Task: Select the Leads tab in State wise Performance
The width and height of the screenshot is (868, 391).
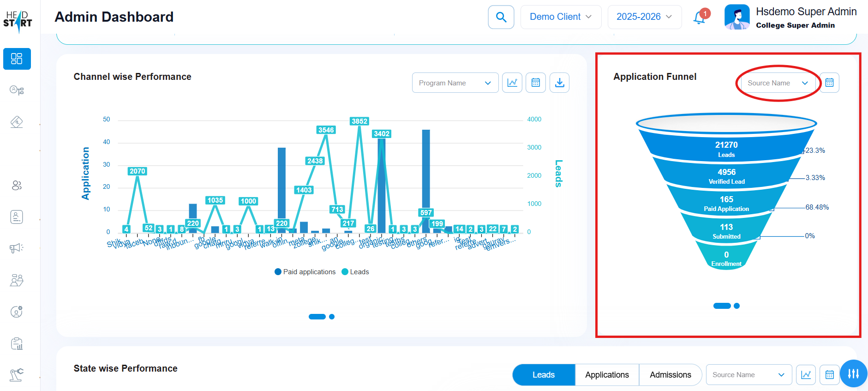Action: [x=544, y=375]
